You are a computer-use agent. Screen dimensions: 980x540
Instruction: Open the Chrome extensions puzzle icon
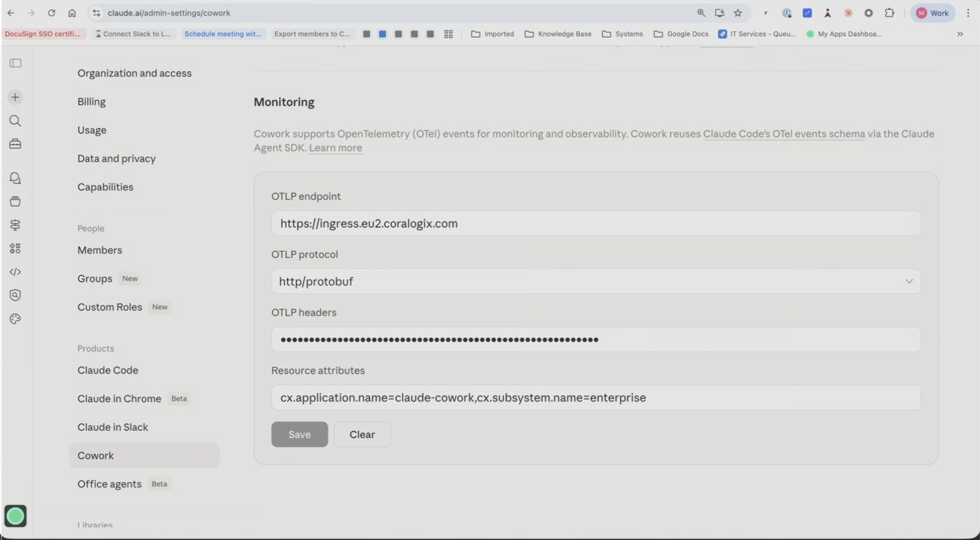point(889,13)
